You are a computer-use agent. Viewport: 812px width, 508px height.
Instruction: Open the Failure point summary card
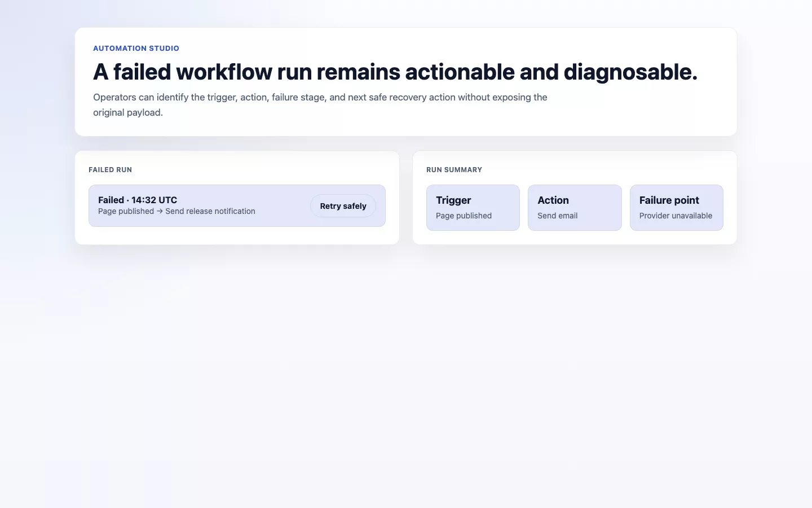[x=677, y=208]
